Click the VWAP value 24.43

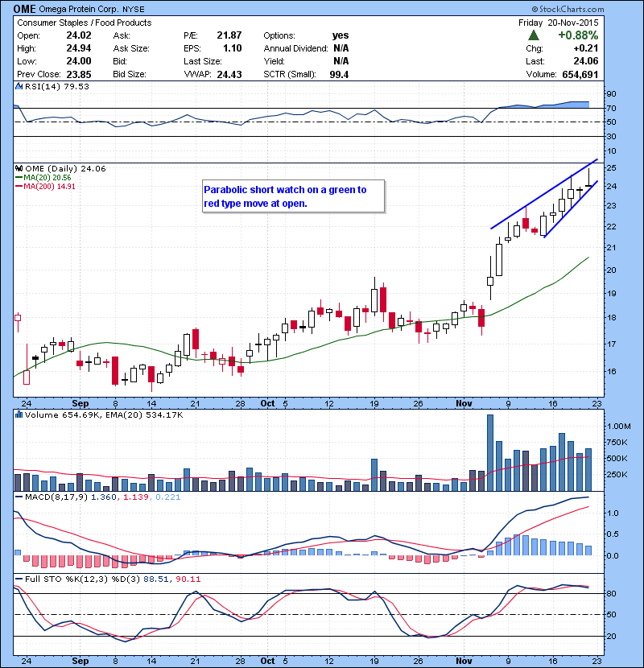pos(229,75)
